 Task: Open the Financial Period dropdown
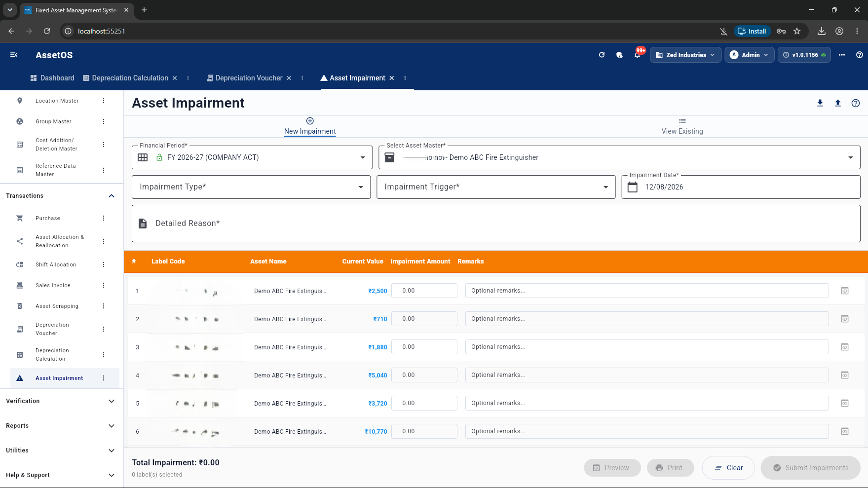tap(252, 157)
